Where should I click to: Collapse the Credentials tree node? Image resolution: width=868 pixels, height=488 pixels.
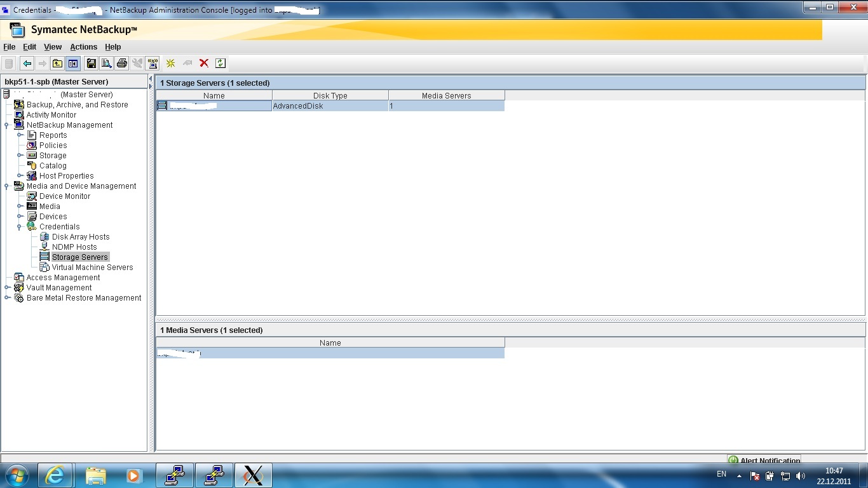click(20, 227)
